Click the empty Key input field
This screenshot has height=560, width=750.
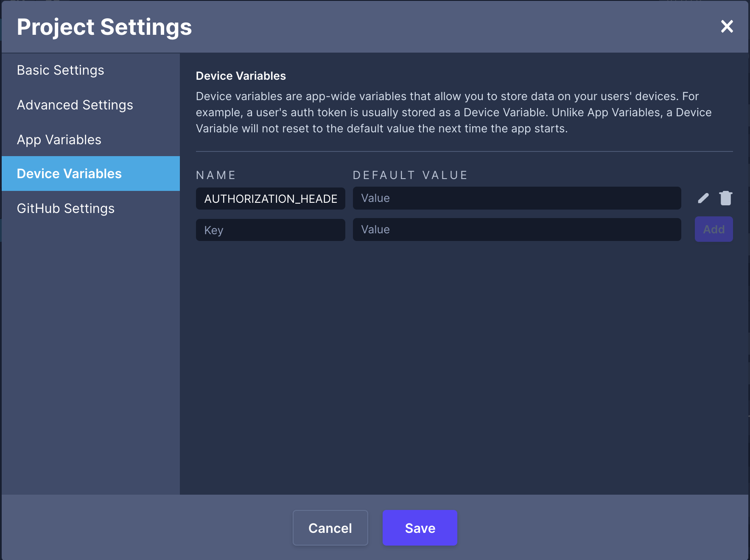(271, 230)
